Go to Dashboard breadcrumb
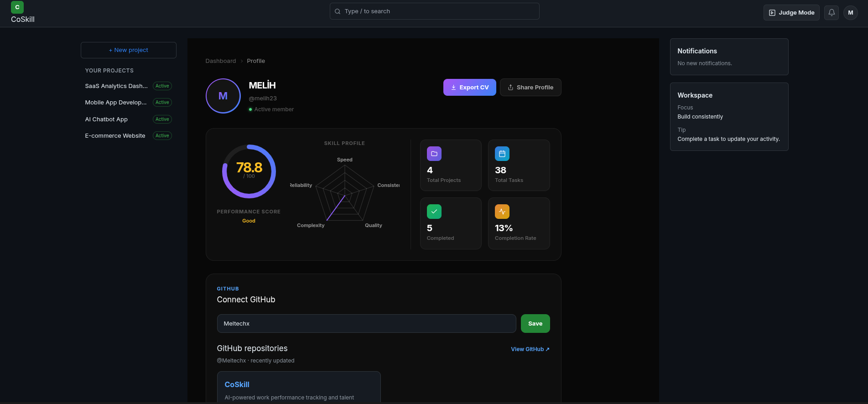Screen dimensions: 868x404 (x=221, y=61)
